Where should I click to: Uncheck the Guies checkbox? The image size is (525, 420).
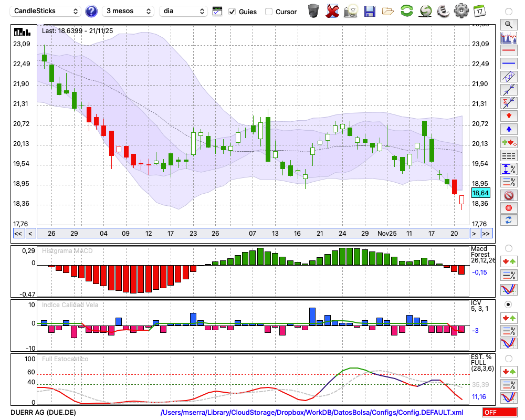[233, 12]
